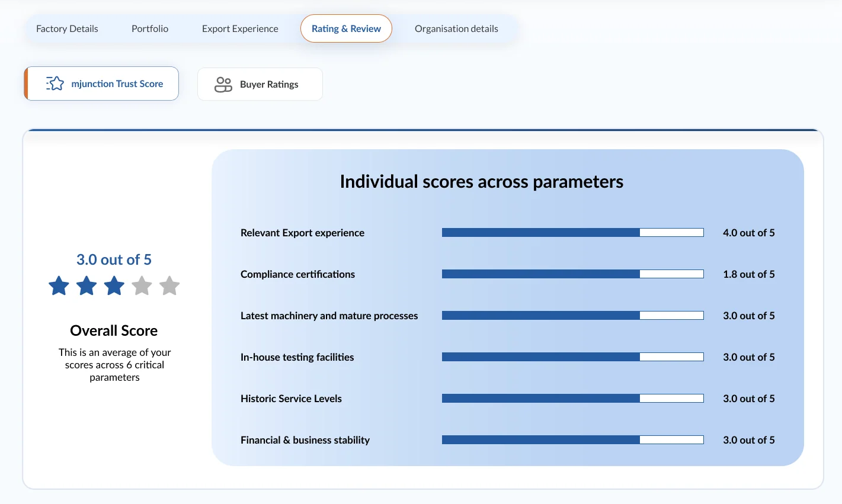The width and height of the screenshot is (842, 504).
Task: Go to the Organisation details tab
Action: [x=456, y=28]
